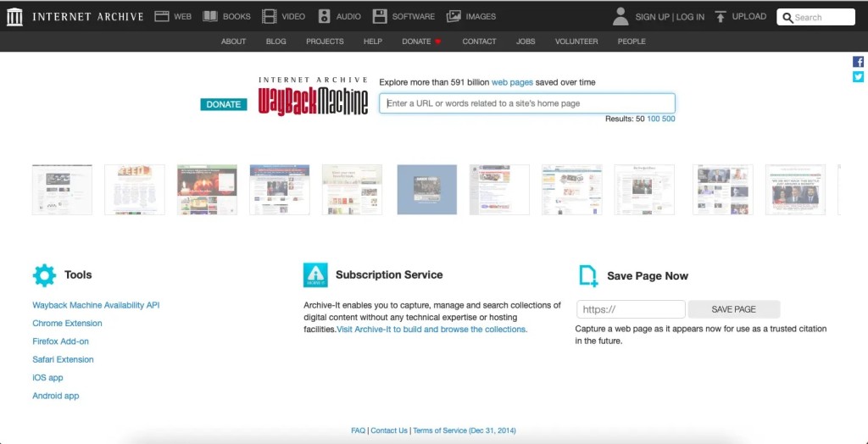The image size is (868, 444).
Task: Open the Help menu item
Action: [x=373, y=42]
